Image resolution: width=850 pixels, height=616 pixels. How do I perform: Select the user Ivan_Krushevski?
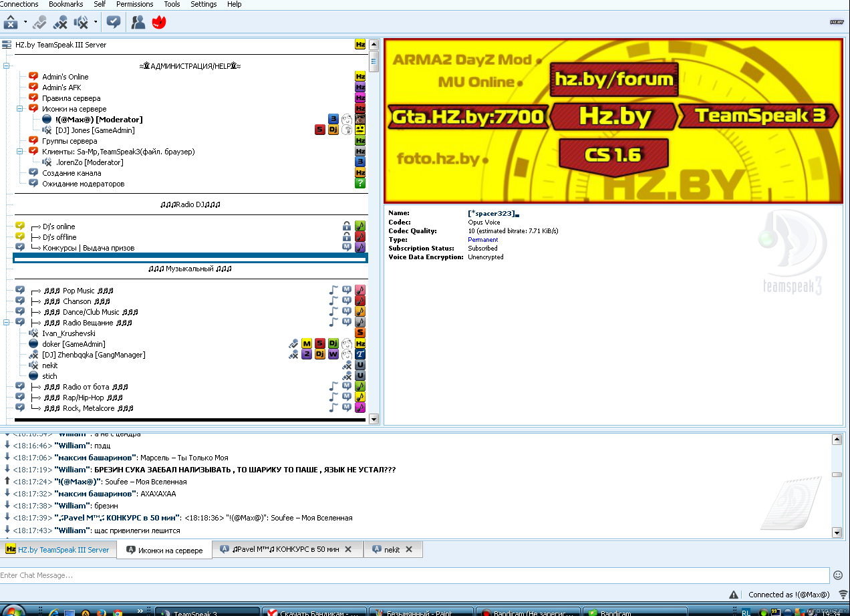coord(69,333)
